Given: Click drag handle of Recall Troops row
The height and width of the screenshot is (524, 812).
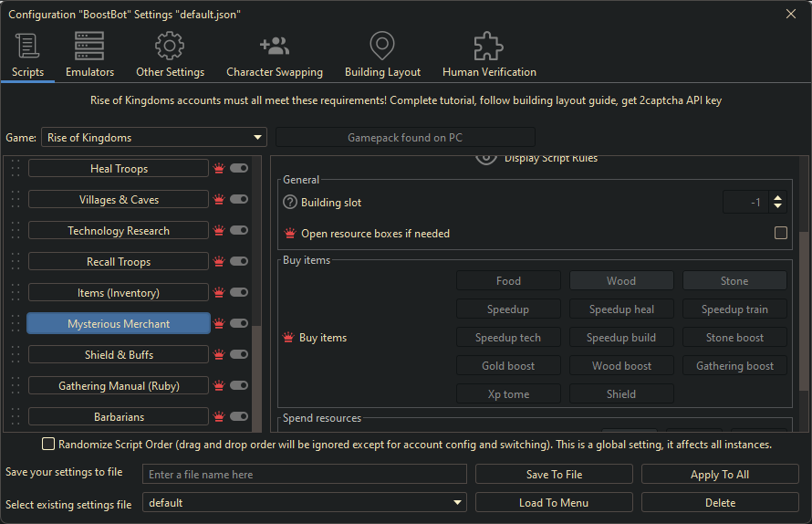Looking at the screenshot, I should (16, 262).
